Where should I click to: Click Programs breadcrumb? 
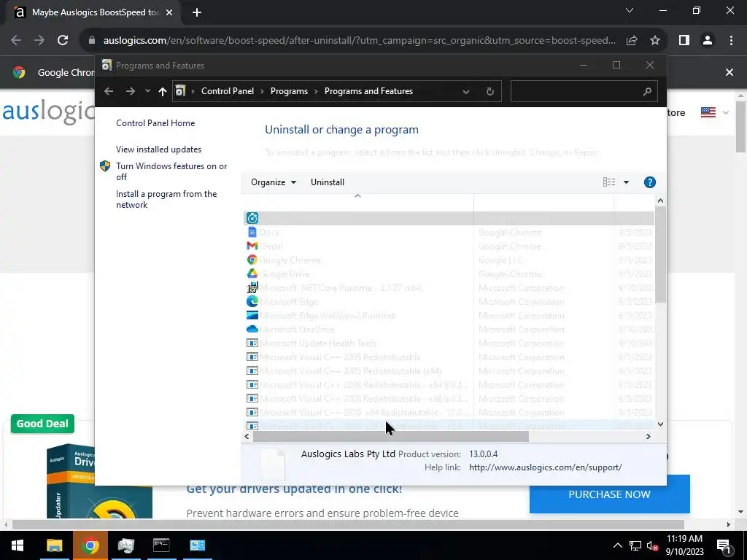tap(289, 91)
